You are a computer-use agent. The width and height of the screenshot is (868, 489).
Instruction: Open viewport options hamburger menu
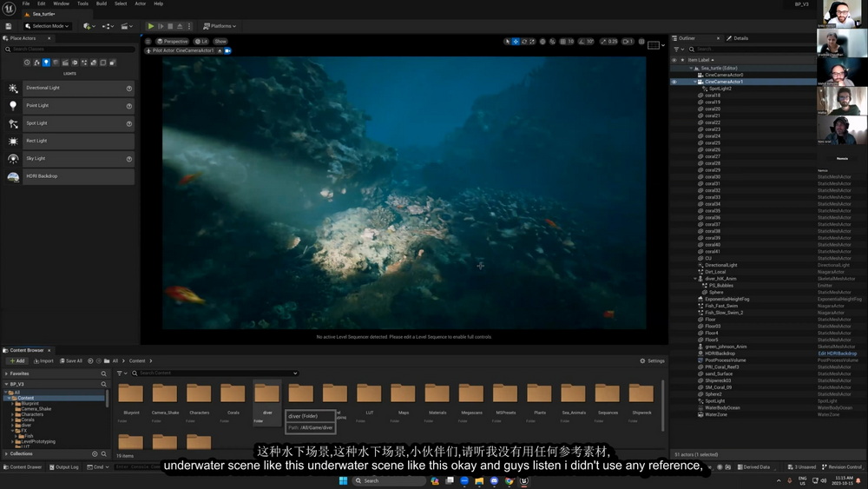pyautogui.click(x=148, y=42)
